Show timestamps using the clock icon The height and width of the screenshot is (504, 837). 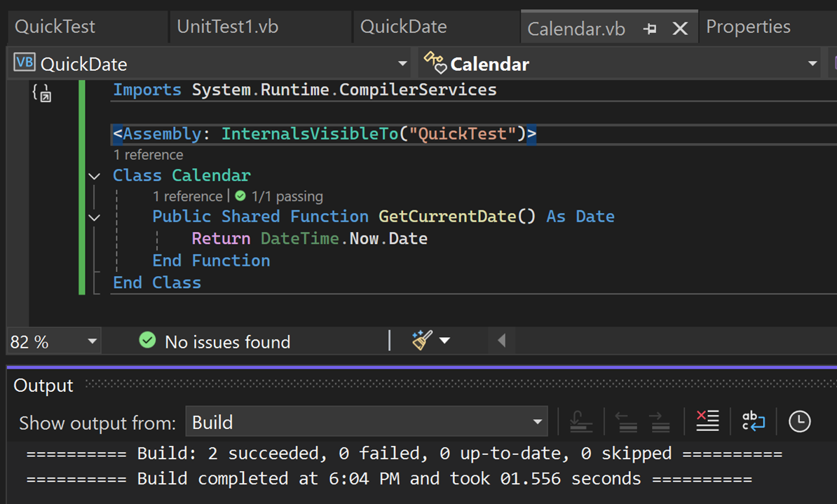click(799, 421)
